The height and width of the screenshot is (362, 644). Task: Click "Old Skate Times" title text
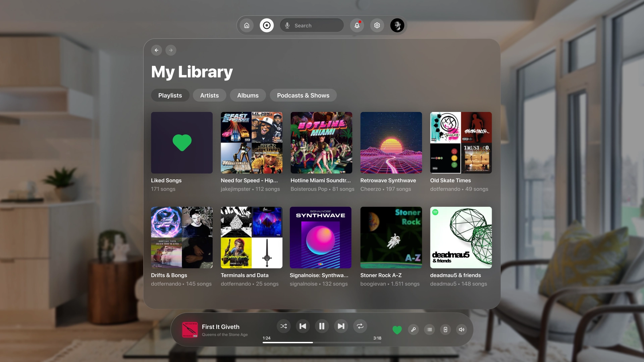(450, 180)
